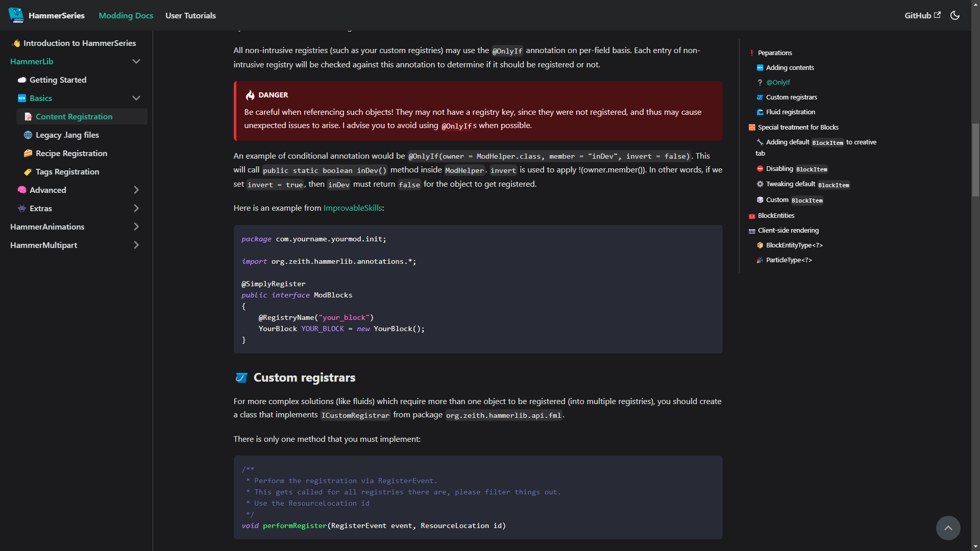Jump to Fluid registration in table of contents
The height and width of the screenshot is (551, 980).
(x=790, y=112)
